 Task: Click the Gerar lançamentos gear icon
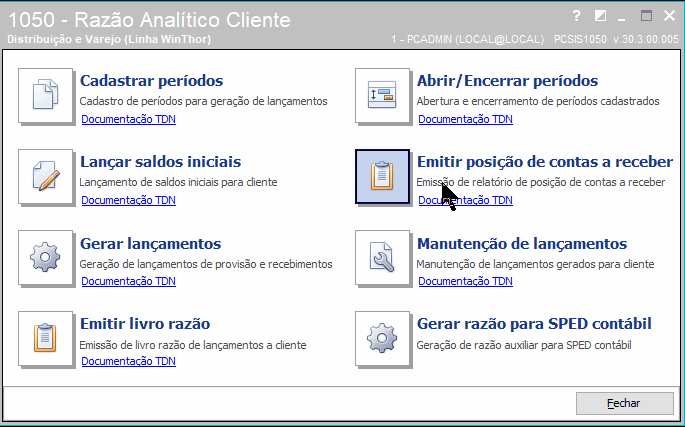click(45, 258)
